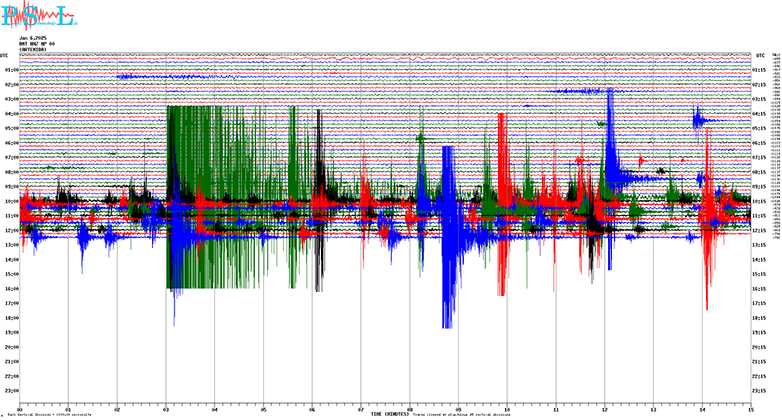Click the 15 minute tick on bottom axis
The image size is (782, 420).
[x=750, y=408]
